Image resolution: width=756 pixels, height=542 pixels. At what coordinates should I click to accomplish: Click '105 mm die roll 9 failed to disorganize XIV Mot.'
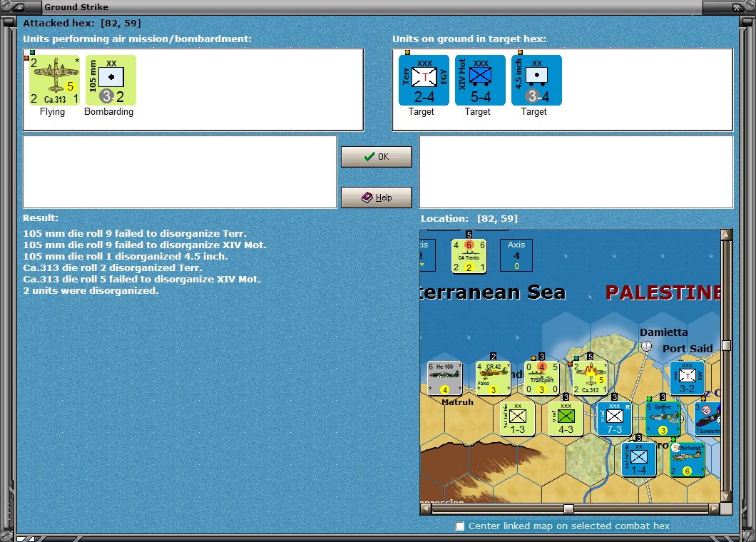pos(145,245)
